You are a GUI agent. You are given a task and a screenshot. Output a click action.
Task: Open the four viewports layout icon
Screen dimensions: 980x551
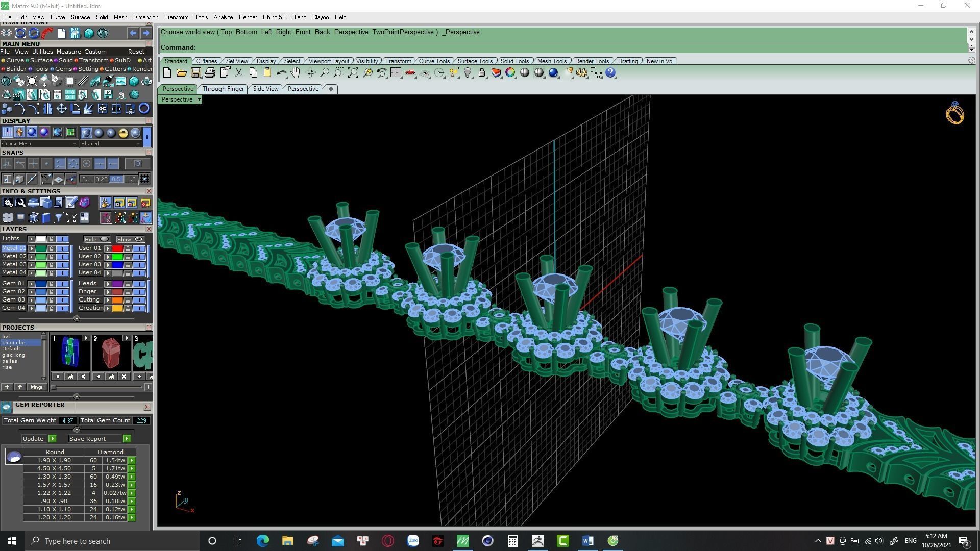point(396,73)
